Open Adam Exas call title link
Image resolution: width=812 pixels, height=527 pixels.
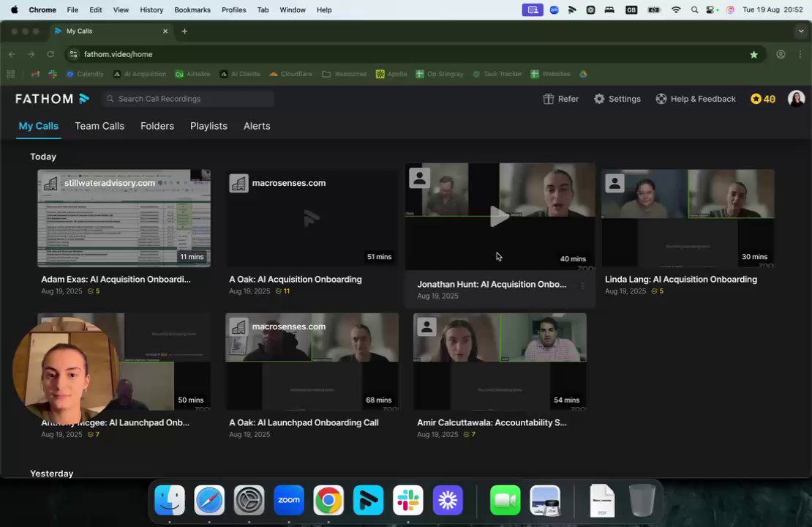116,280
